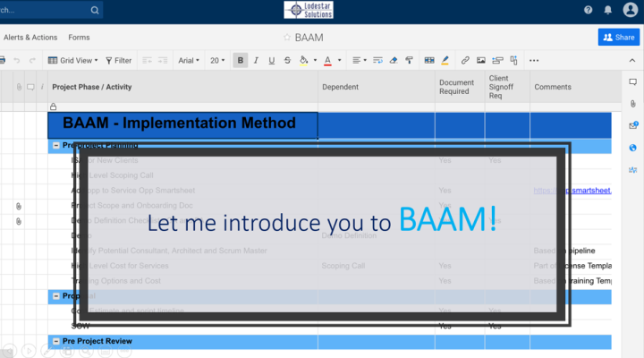Click the edit project settings icon

click(513, 61)
